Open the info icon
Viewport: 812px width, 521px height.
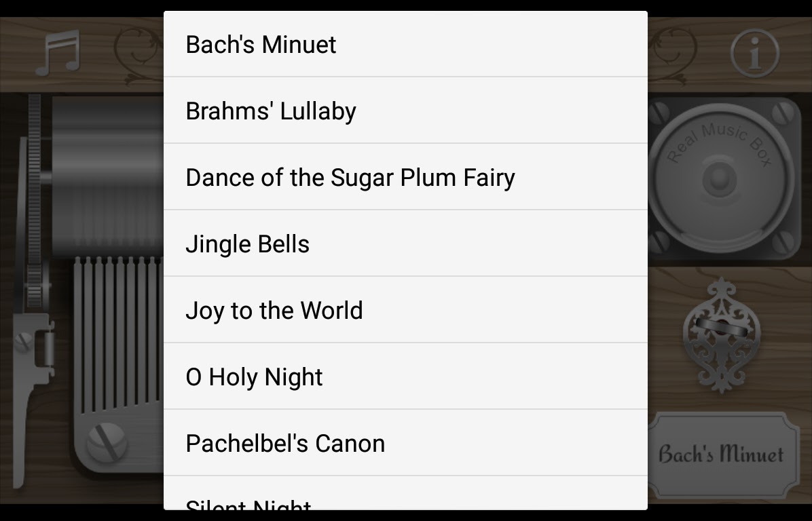point(754,53)
